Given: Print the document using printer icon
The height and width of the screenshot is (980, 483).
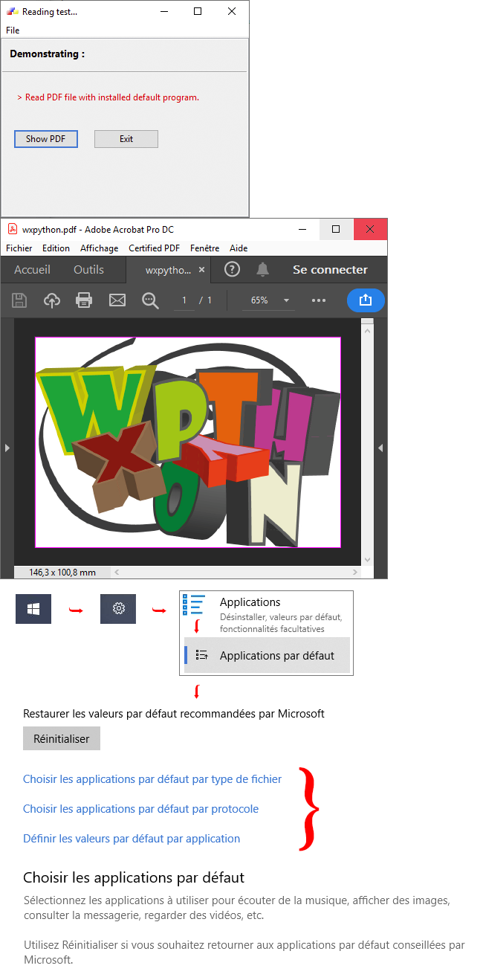Looking at the screenshot, I should (84, 300).
